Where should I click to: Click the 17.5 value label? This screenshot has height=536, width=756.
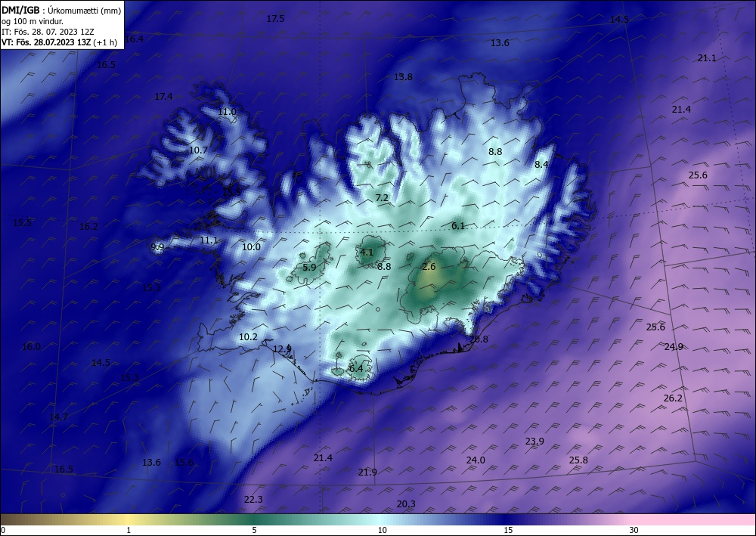point(275,19)
